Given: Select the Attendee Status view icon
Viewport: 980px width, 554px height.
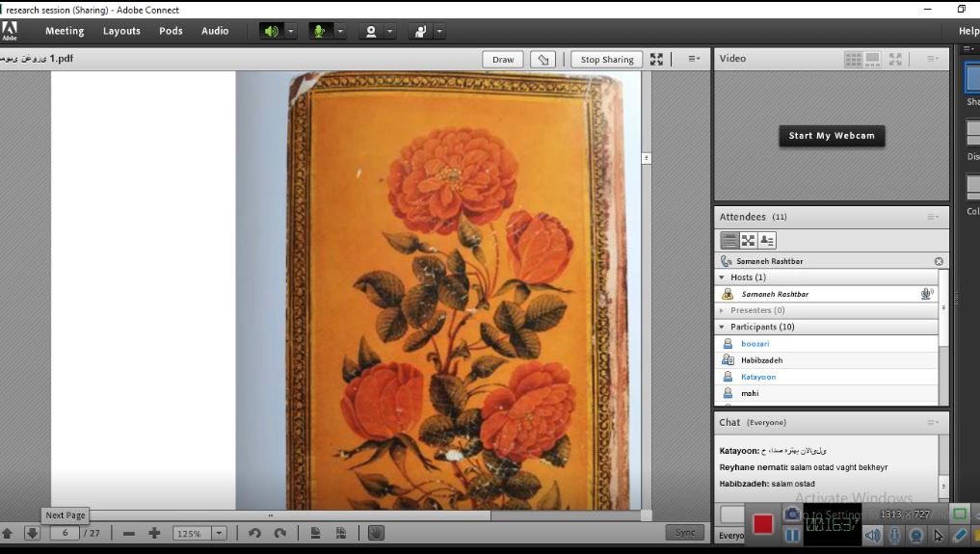Looking at the screenshot, I should click(x=767, y=241).
